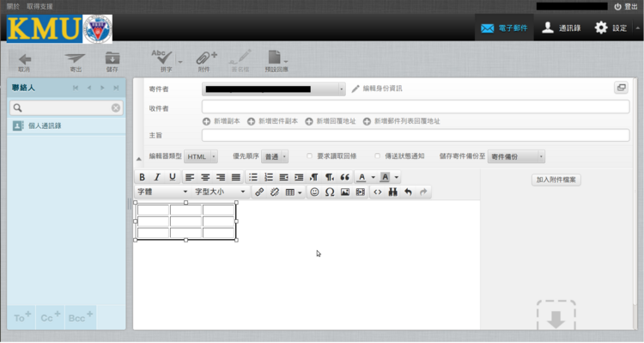Apply blockquote formatting with quote icon
The height and width of the screenshot is (343, 644).
point(344,177)
